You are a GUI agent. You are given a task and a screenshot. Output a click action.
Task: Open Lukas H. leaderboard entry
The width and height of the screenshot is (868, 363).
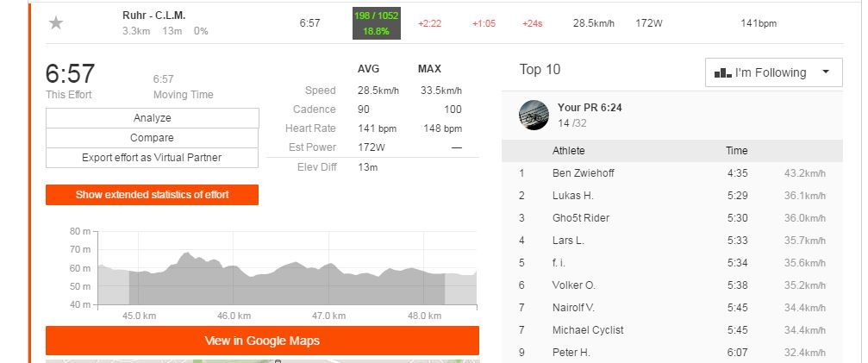572,196
